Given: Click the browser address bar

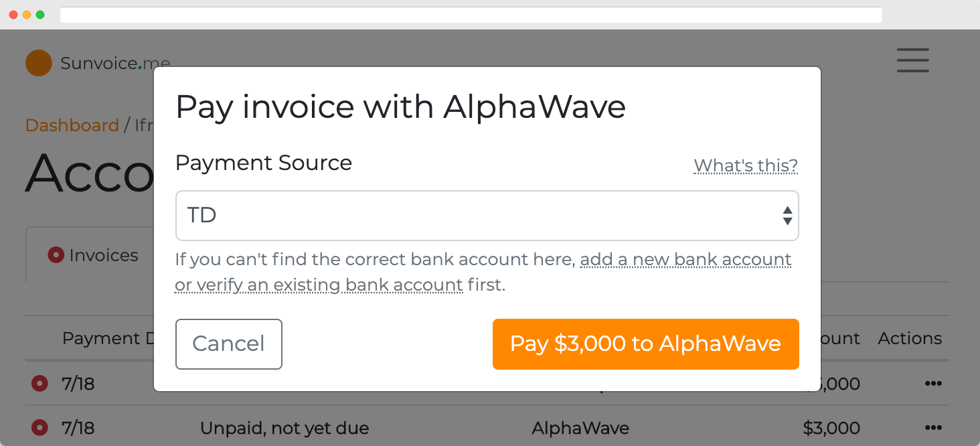Looking at the screenshot, I should [x=470, y=15].
